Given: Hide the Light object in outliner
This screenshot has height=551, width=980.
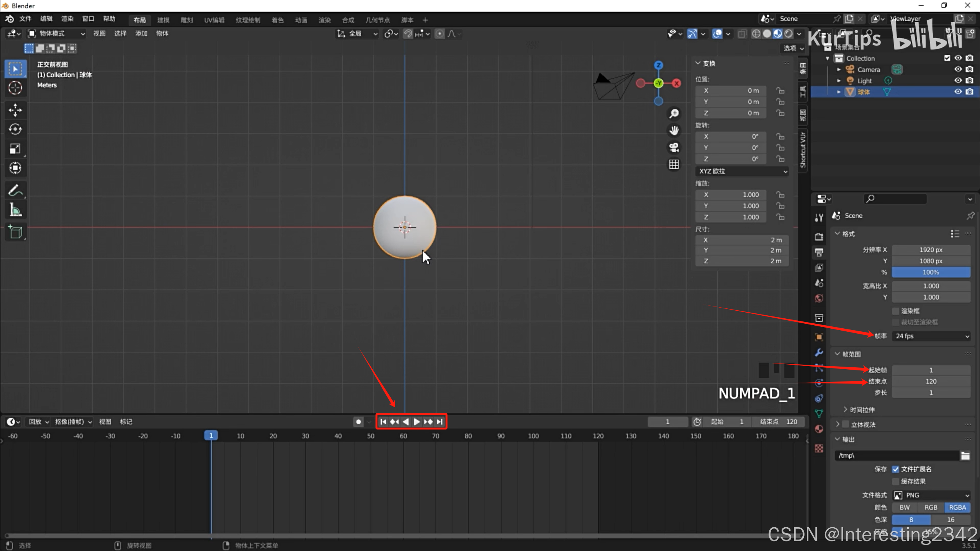Looking at the screenshot, I should tap(958, 80).
